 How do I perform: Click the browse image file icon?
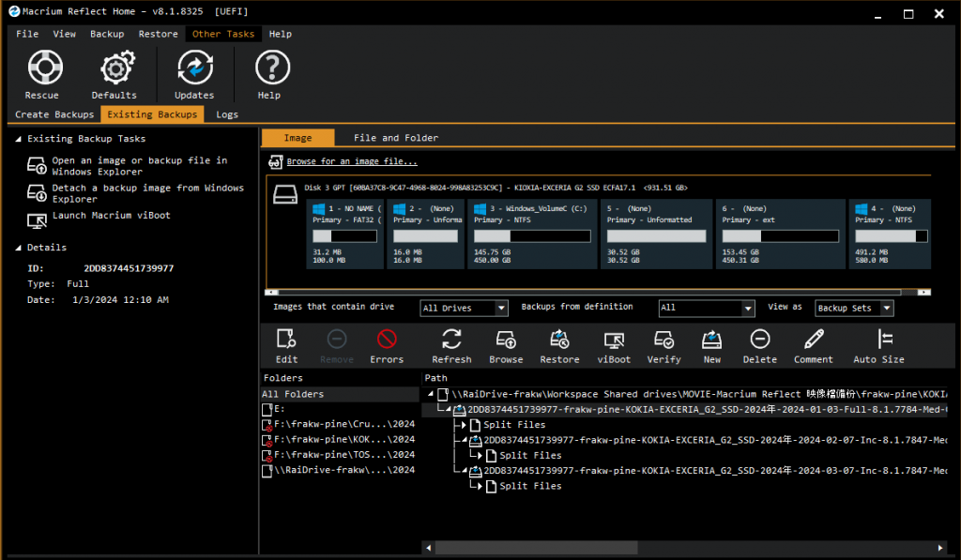[276, 161]
